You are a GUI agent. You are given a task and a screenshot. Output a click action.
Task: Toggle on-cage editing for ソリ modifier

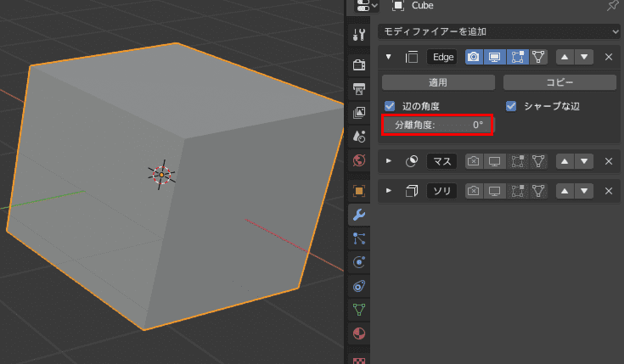coord(538,191)
